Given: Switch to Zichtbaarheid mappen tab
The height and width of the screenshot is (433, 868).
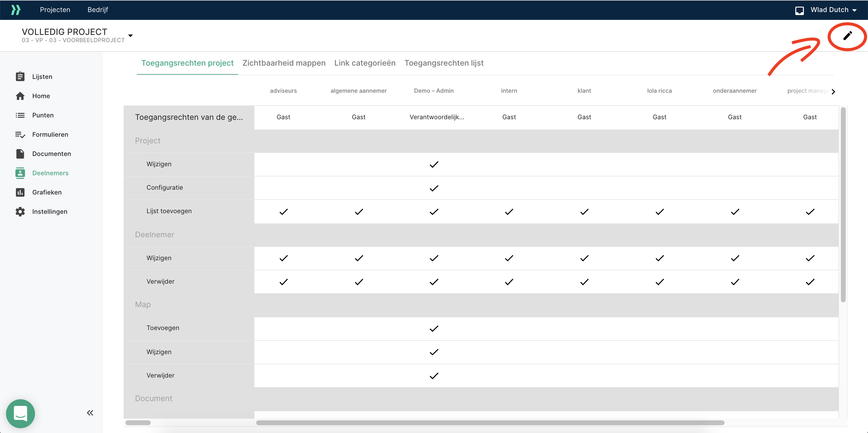Looking at the screenshot, I should tap(284, 63).
